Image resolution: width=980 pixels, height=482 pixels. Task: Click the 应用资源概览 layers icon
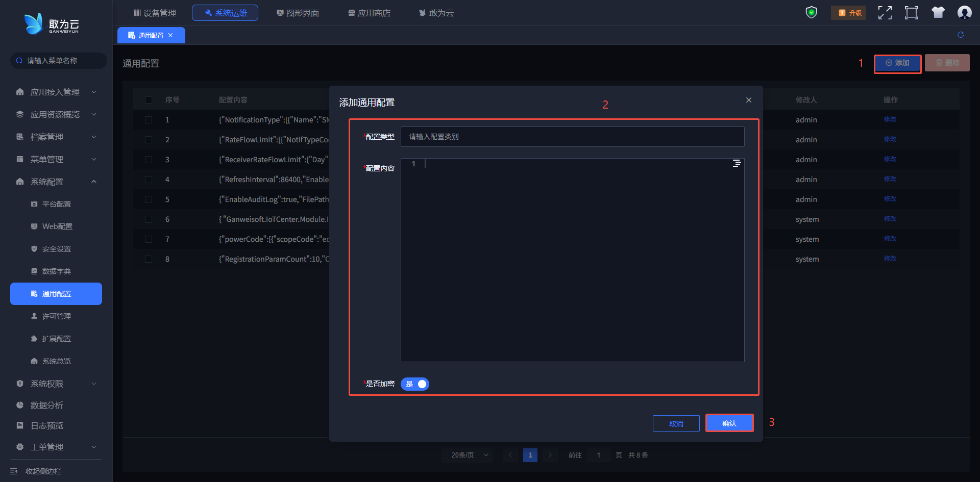click(x=20, y=114)
